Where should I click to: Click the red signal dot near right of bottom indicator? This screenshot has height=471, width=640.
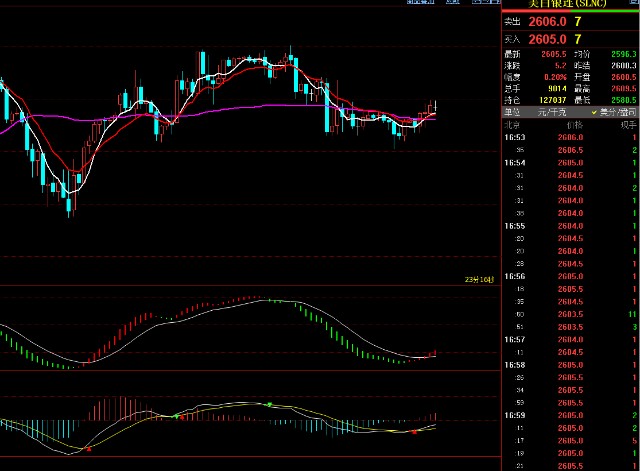414,432
